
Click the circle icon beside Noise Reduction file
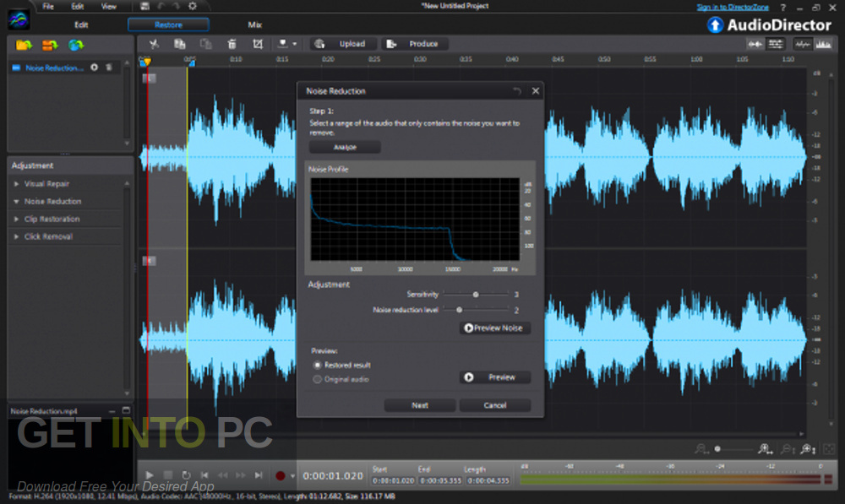pos(95,68)
